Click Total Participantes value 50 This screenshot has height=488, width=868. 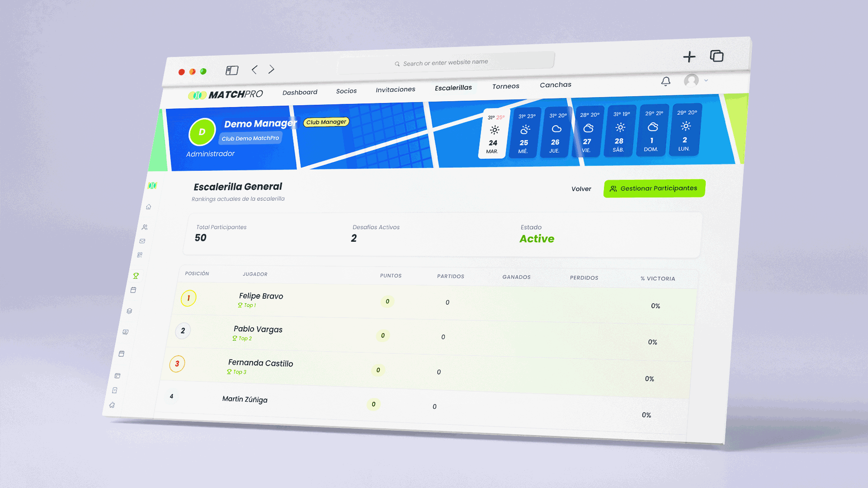coord(200,238)
